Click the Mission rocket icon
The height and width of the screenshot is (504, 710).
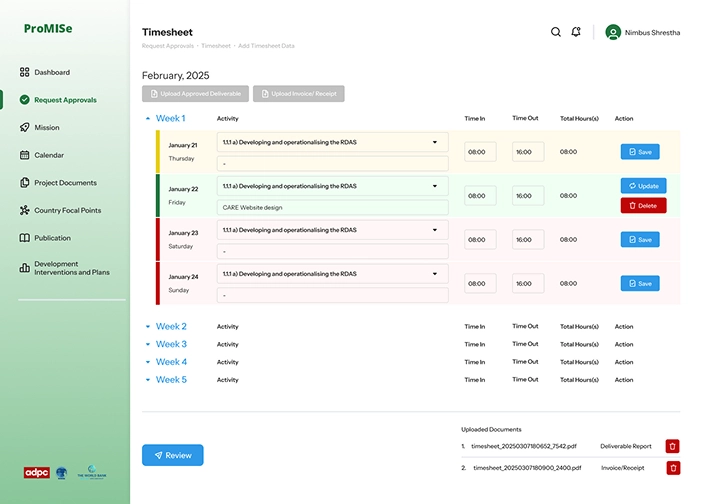click(x=24, y=128)
